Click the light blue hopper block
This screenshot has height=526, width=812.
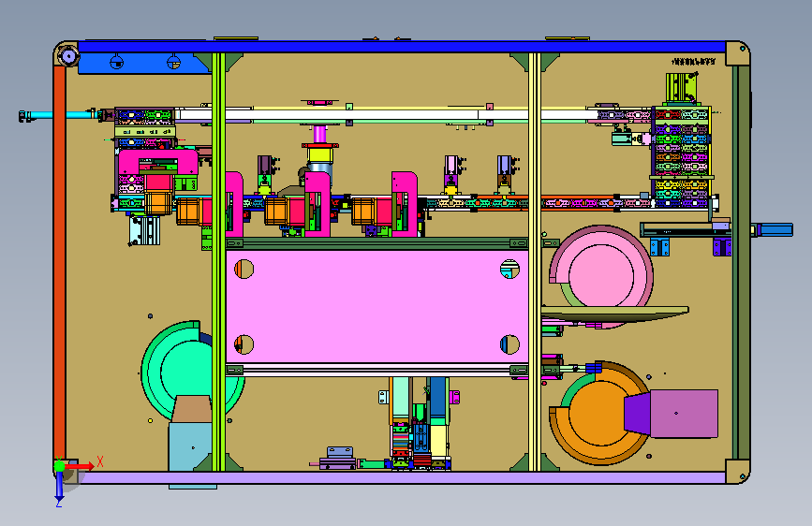pos(189,446)
